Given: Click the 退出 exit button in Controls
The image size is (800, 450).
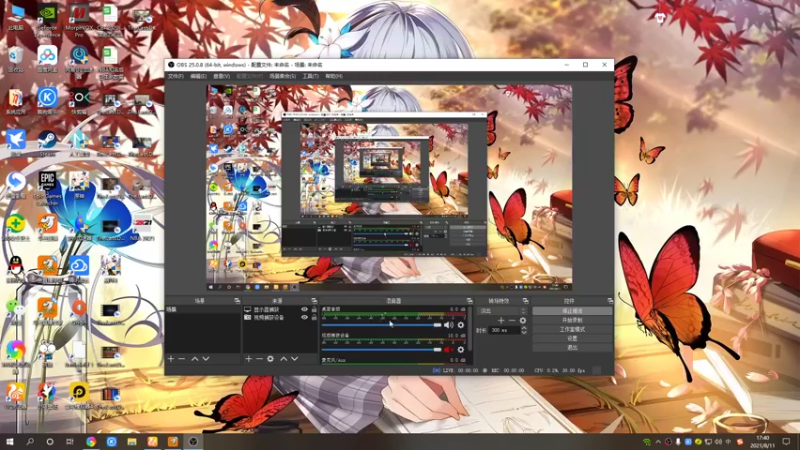Looking at the screenshot, I should pyautogui.click(x=572, y=347).
